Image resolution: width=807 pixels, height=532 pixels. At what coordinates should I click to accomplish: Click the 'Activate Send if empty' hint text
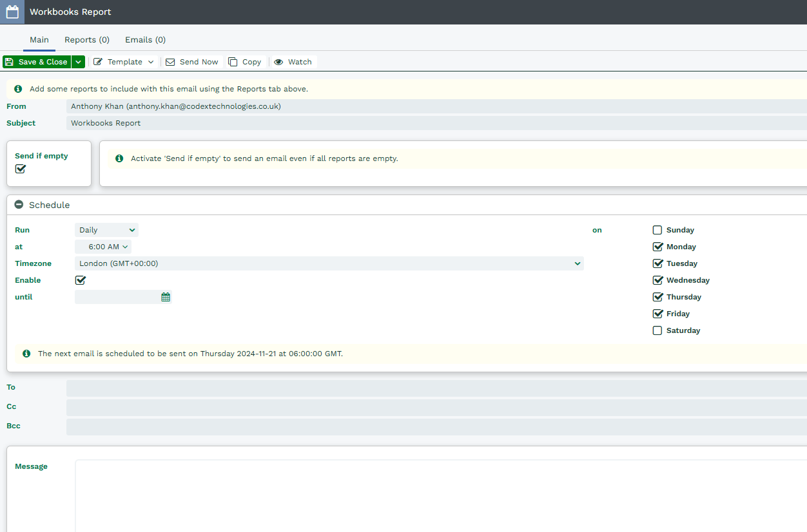coord(264,158)
